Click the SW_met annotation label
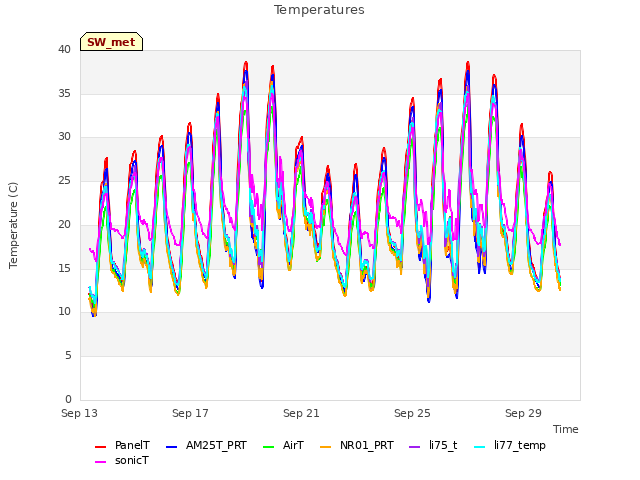 [111, 42]
